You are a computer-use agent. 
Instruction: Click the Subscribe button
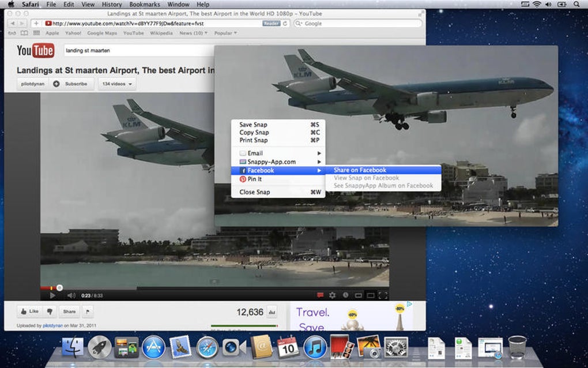[x=70, y=84]
